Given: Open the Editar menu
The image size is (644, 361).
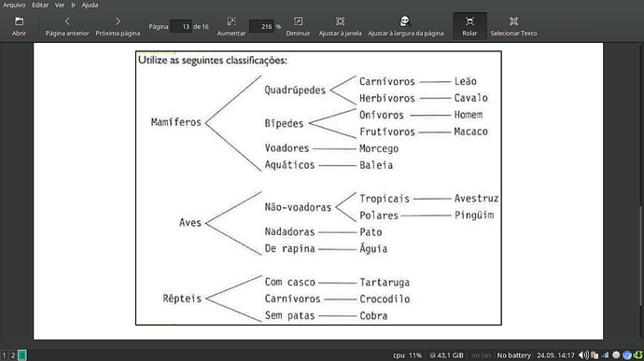Looking at the screenshot, I should pos(40,5).
